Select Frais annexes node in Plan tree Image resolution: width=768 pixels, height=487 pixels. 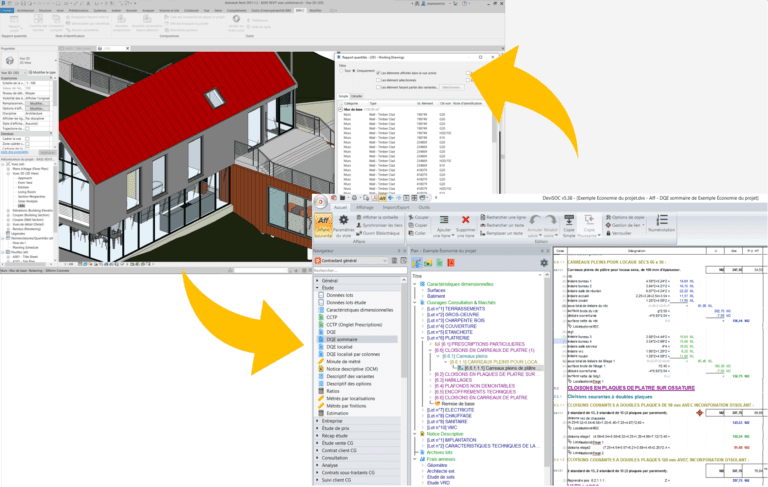440,460
